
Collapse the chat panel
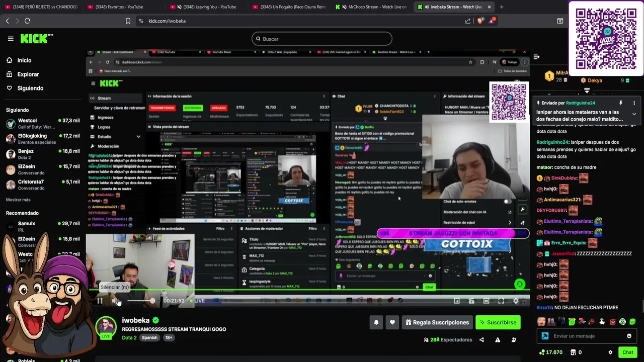(x=536, y=57)
